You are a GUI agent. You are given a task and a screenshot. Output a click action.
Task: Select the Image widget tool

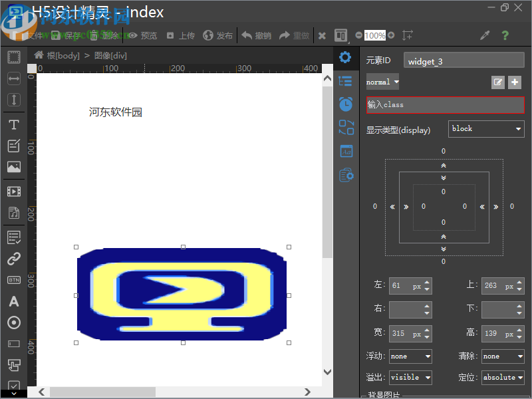(13, 167)
